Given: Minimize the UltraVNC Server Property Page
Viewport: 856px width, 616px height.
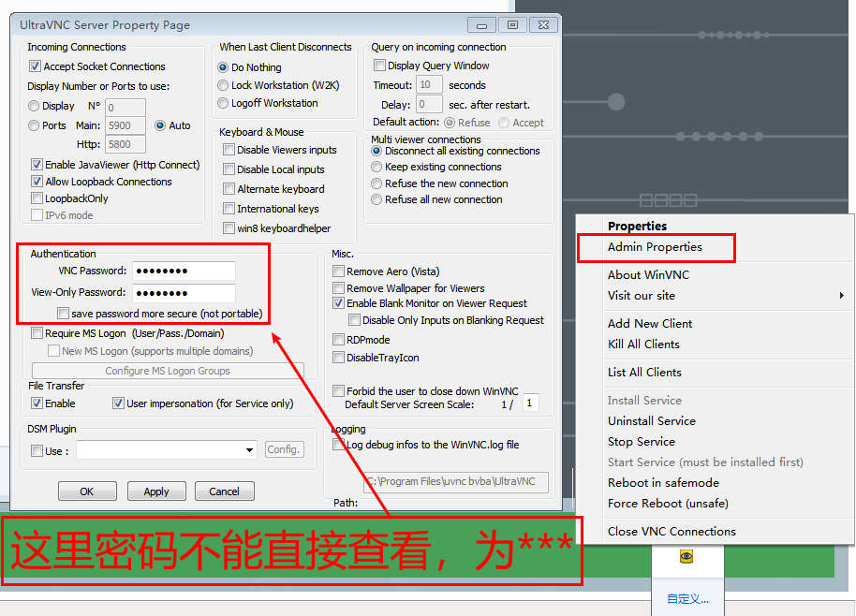Looking at the screenshot, I should (481, 25).
